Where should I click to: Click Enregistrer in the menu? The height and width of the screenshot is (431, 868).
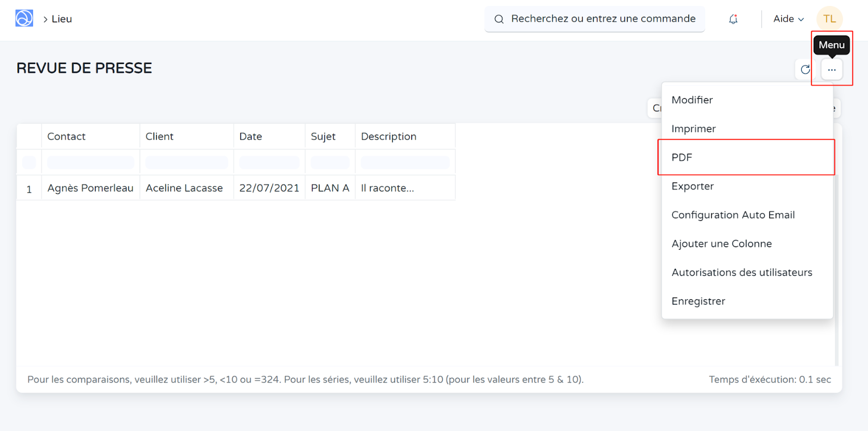698,301
